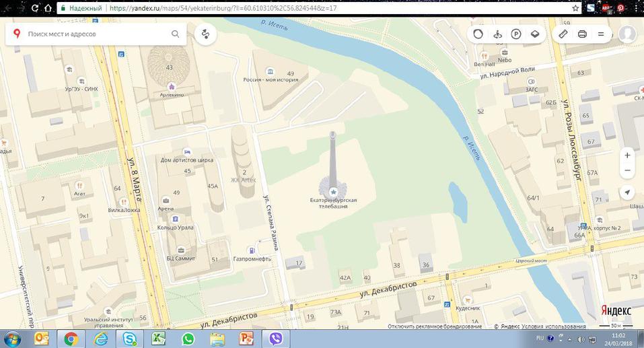
Task: Bookmark this page with the star
Action: (575, 8)
